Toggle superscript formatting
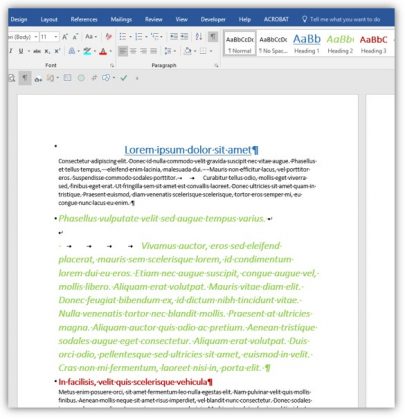405x420 pixels. click(57, 51)
